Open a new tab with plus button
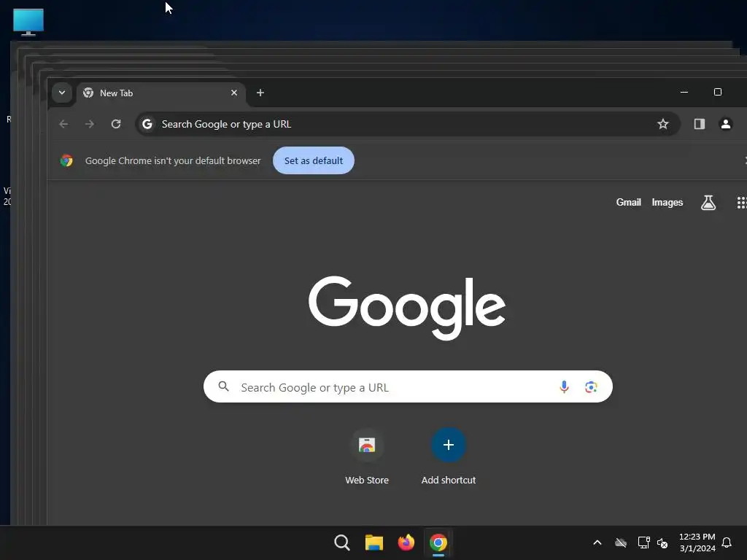The height and width of the screenshot is (560, 747). (x=260, y=93)
